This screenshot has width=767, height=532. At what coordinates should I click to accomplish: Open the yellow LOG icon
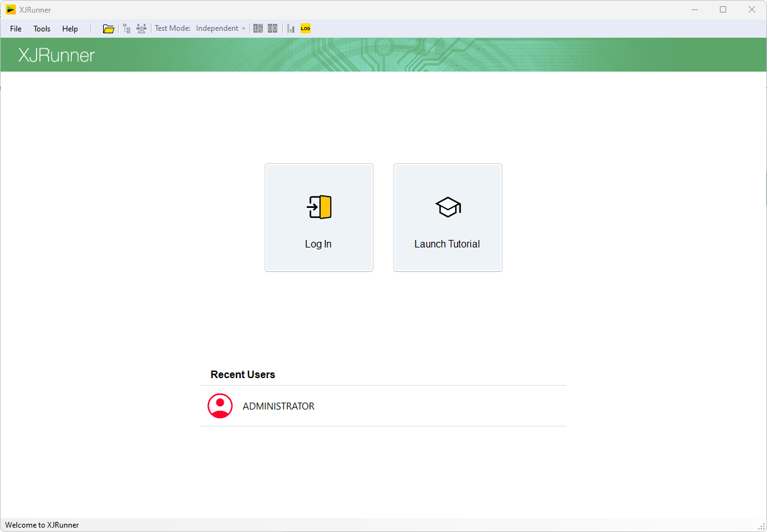pyautogui.click(x=306, y=28)
